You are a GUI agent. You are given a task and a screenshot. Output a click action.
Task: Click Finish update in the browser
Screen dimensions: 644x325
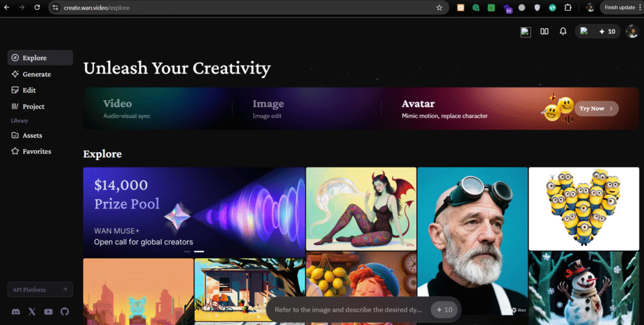(619, 8)
